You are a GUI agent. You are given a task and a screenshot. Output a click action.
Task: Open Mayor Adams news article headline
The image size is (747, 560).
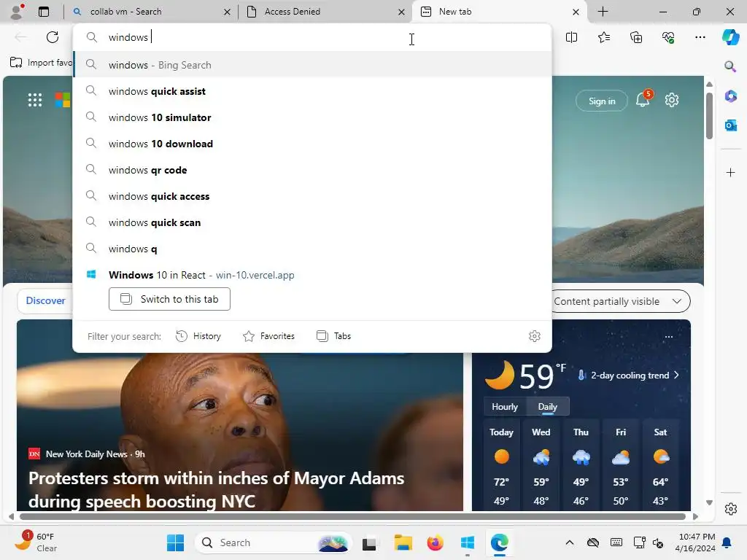tap(216, 489)
